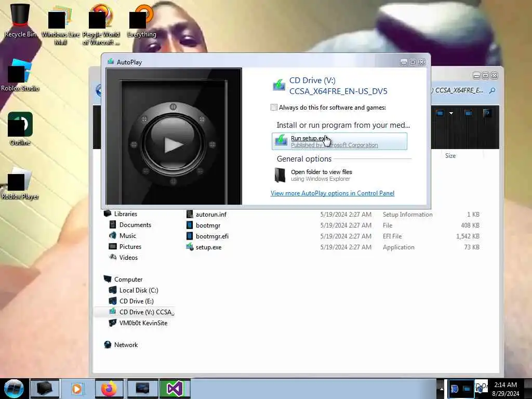
Task: Click Run setup.exe in AutoPlay
Action: point(339,141)
